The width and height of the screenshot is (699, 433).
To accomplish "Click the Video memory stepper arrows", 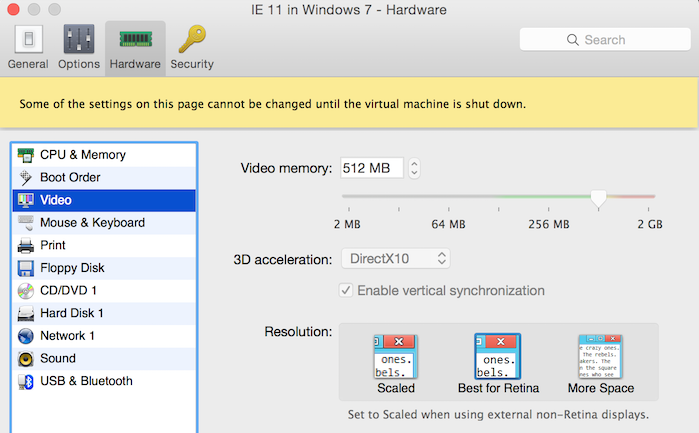I will tap(414, 168).
